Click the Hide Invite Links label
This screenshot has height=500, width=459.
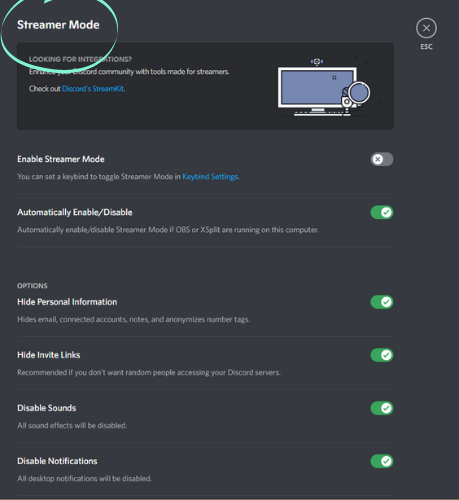pos(49,355)
